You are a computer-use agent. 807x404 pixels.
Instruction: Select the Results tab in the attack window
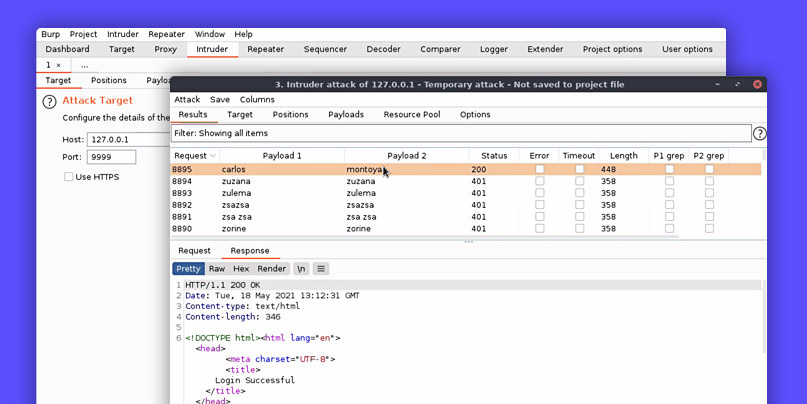click(193, 115)
